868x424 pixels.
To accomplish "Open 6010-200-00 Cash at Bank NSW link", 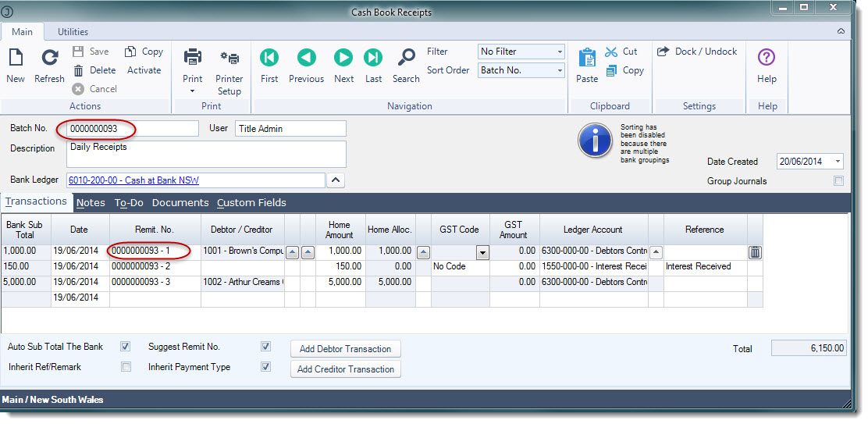I will coord(133,180).
